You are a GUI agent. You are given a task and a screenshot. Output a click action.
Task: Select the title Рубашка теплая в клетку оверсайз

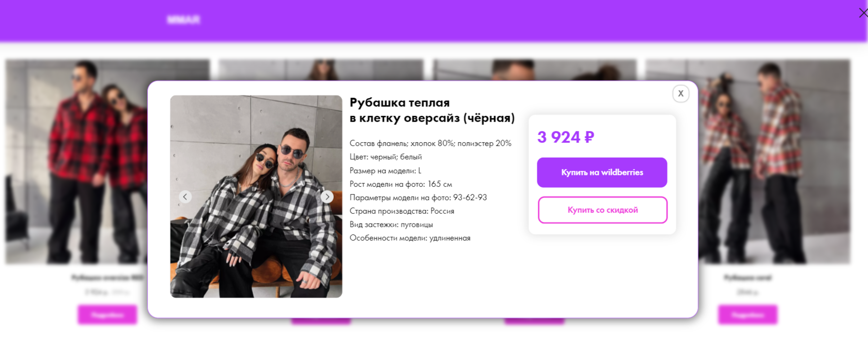[x=432, y=110]
